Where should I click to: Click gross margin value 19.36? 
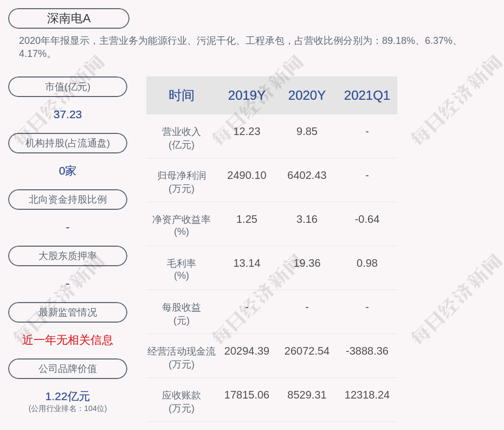coord(307,264)
